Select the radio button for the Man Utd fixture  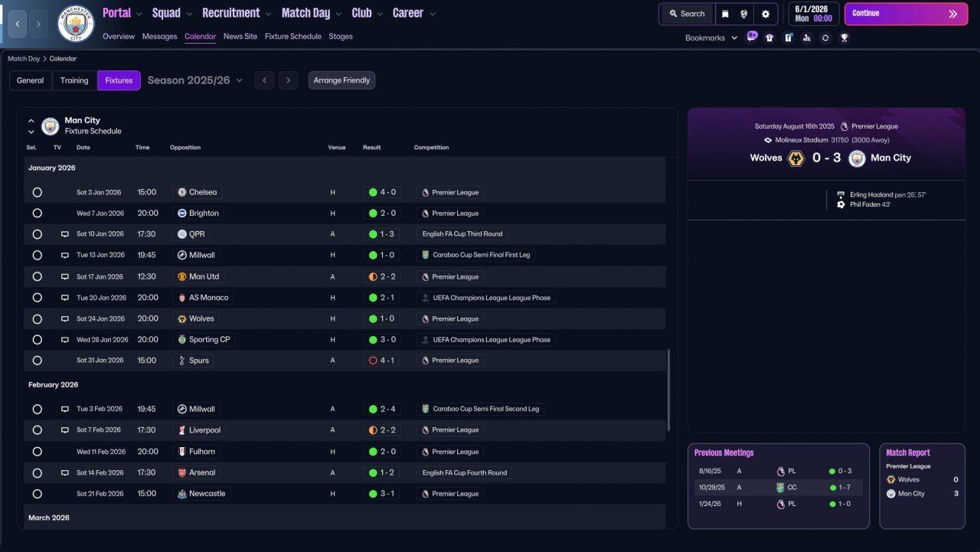[37, 276]
